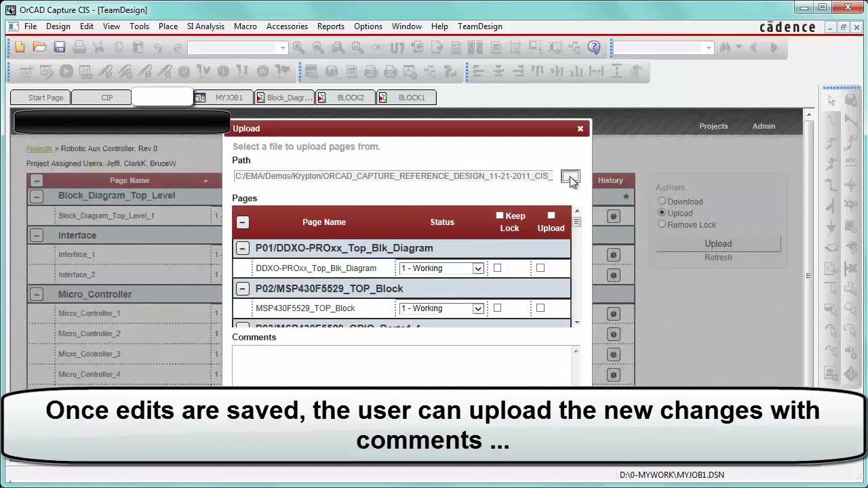868x488 pixels.
Task: Click the Zoom Out magnifier icon
Action: click(318, 47)
